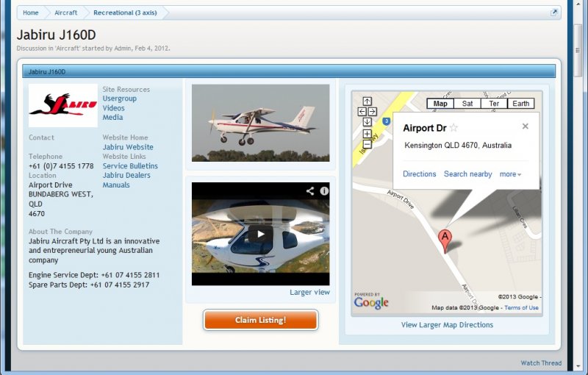588x375 pixels.
Task: Close the Airport Dr info bubble
Action: point(526,126)
